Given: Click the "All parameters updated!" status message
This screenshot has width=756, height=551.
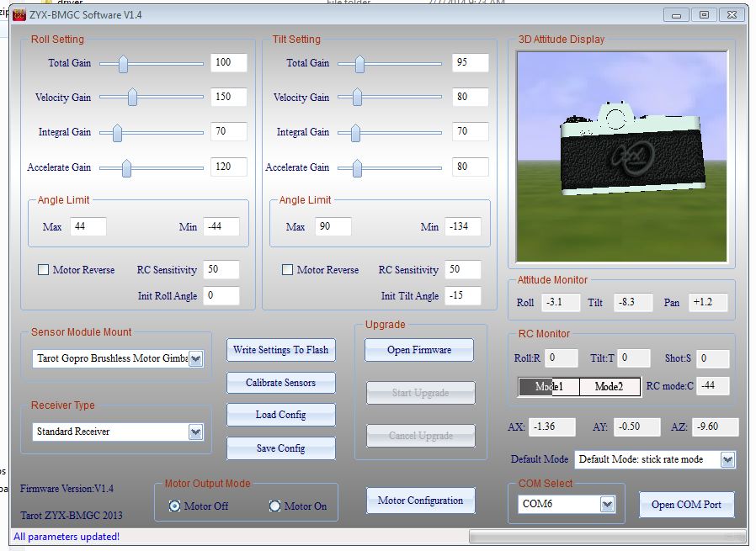Looking at the screenshot, I should (x=67, y=537).
